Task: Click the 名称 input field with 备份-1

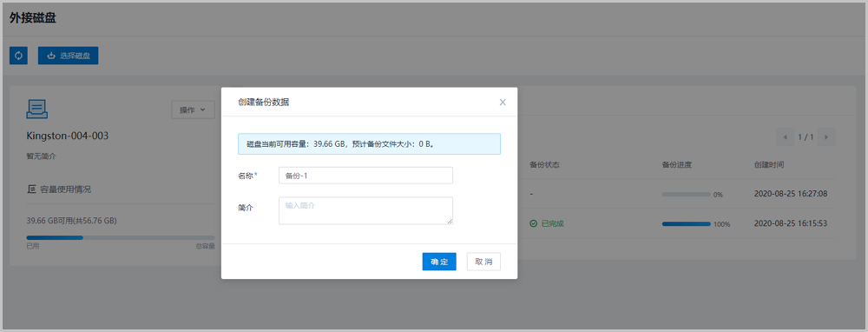Action: (x=366, y=176)
